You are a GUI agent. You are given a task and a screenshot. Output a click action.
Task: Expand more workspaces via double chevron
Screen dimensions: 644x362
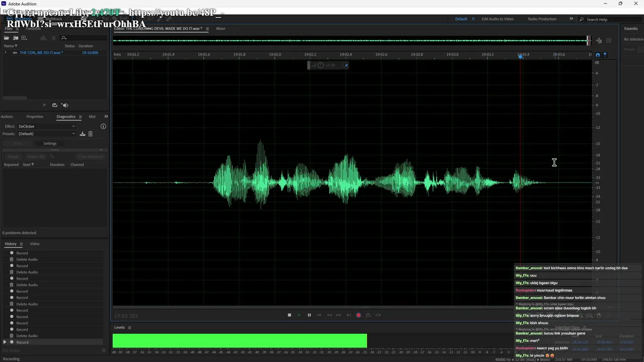(x=571, y=19)
